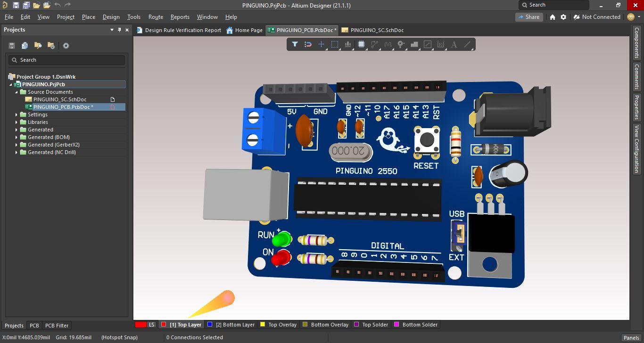Open a document via the title bar folder icon
Viewport: 644px width, 343px height.
pyautogui.click(x=36, y=5)
